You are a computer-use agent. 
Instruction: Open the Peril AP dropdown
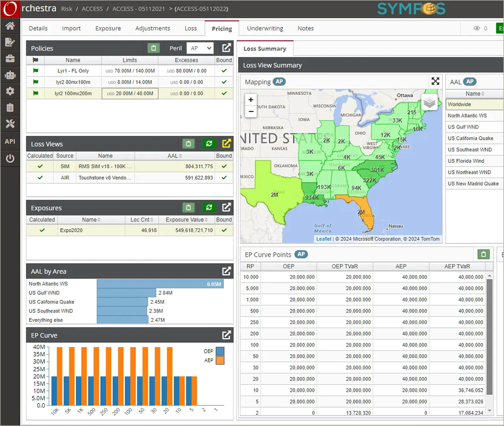[200, 48]
